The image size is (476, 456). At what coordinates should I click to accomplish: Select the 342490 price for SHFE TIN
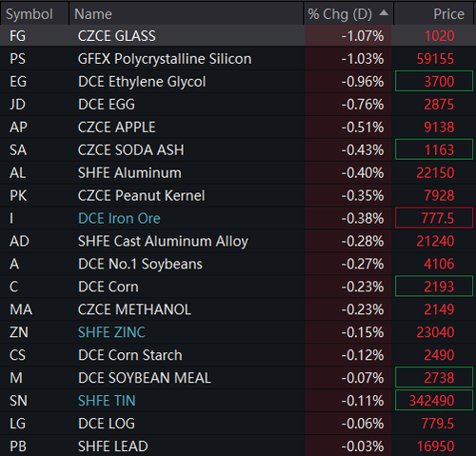(x=434, y=401)
